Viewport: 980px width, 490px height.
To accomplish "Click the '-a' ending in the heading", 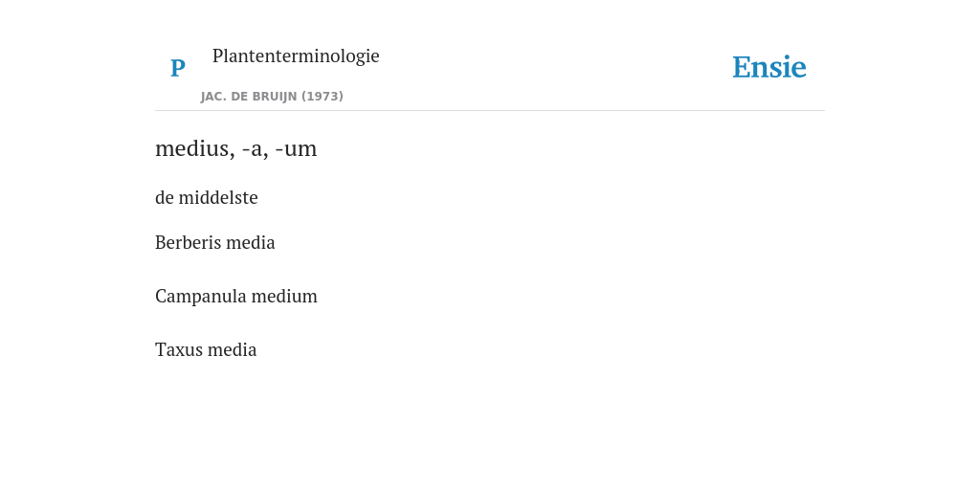I will tap(255, 150).
